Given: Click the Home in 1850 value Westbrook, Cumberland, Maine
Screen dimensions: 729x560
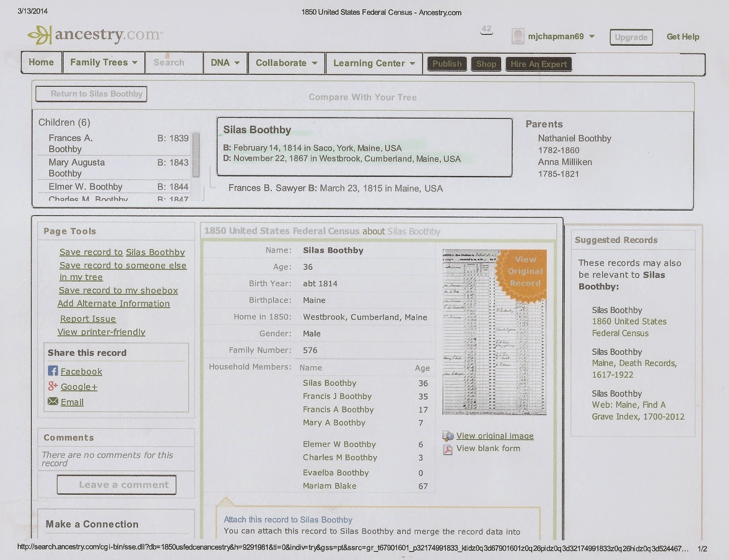Looking at the screenshot, I should point(365,317).
